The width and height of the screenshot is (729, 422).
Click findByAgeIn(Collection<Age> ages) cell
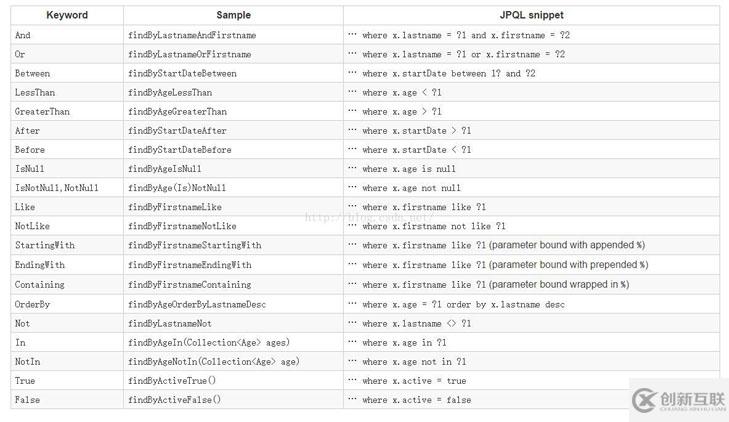[x=233, y=343]
